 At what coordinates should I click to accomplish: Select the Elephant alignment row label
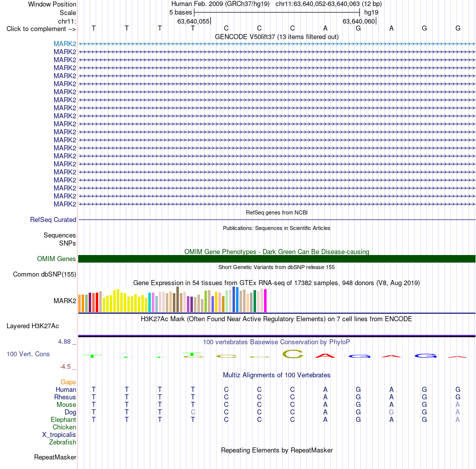(63, 419)
